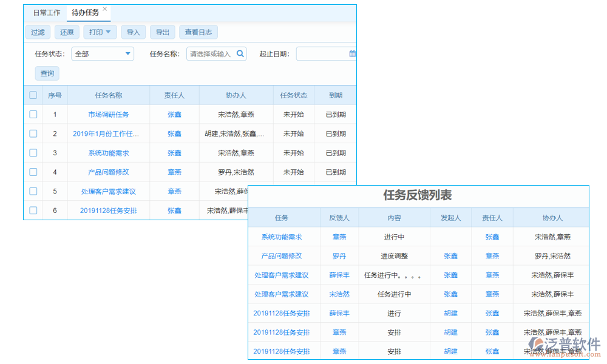Viewport: 607px width, 364px height.
Task: Apply filters with the 过滤 button
Action: point(38,32)
